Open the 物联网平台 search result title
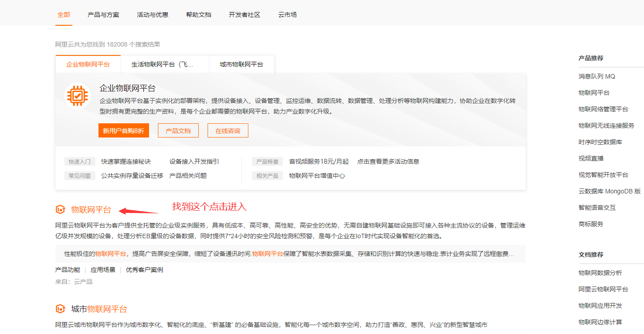Screen dimensions: 644x334 tap(91, 210)
